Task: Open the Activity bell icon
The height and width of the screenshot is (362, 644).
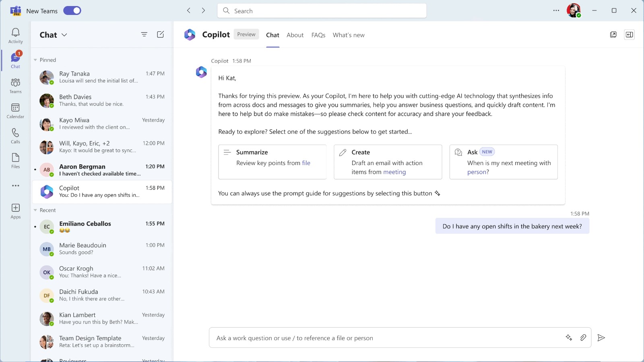Action: coord(15,35)
